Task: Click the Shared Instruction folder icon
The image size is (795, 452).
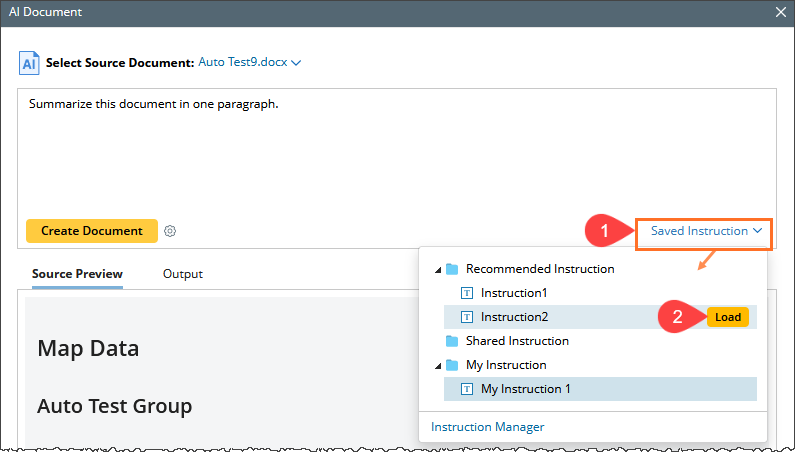Action: tap(452, 341)
